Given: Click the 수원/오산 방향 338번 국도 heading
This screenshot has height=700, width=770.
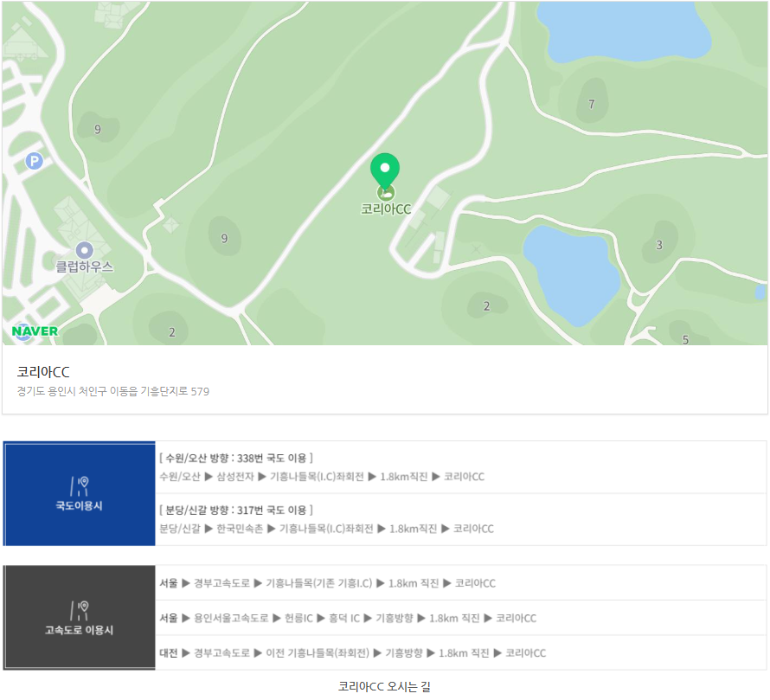Looking at the screenshot, I should pyautogui.click(x=236, y=458).
